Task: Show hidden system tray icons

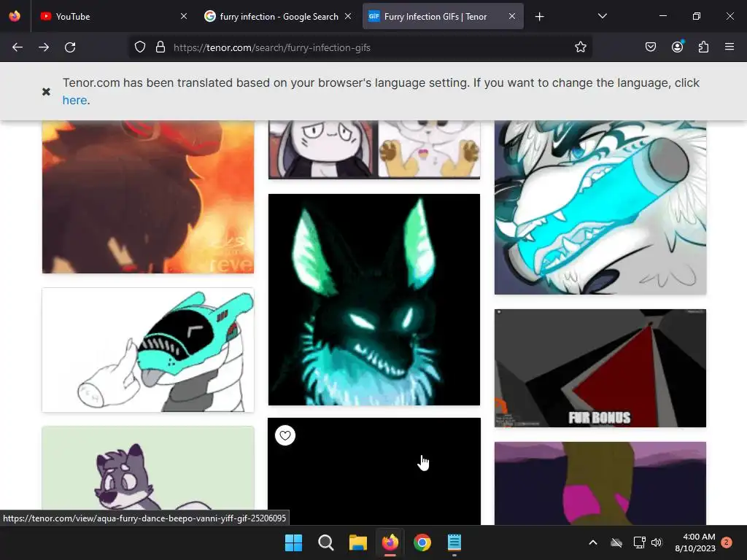Action: tap(593, 542)
